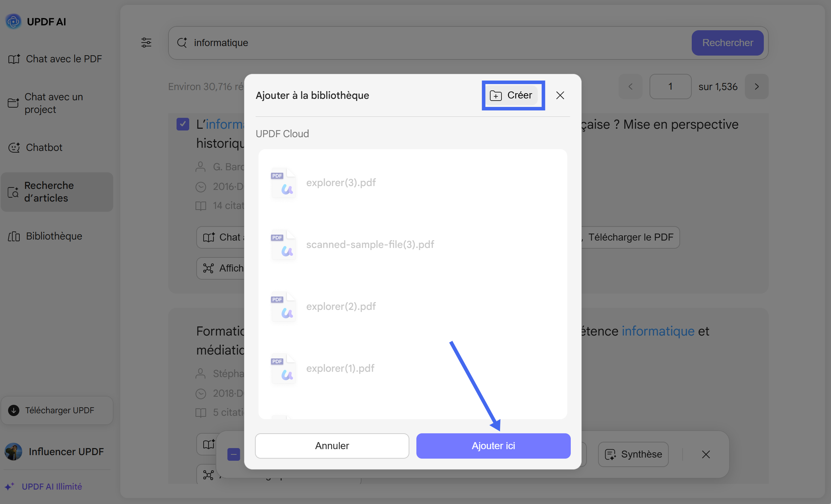The width and height of the screenshot is (831, 504).
Task: Close the Ajouter à la bibliothèque dialog
Action: (x=560, y=95)
